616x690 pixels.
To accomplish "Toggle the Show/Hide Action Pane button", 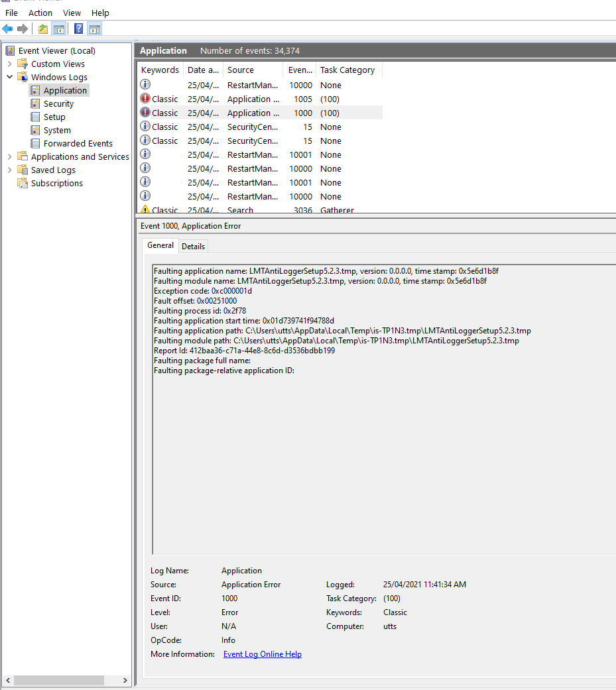I will (95, 29).
